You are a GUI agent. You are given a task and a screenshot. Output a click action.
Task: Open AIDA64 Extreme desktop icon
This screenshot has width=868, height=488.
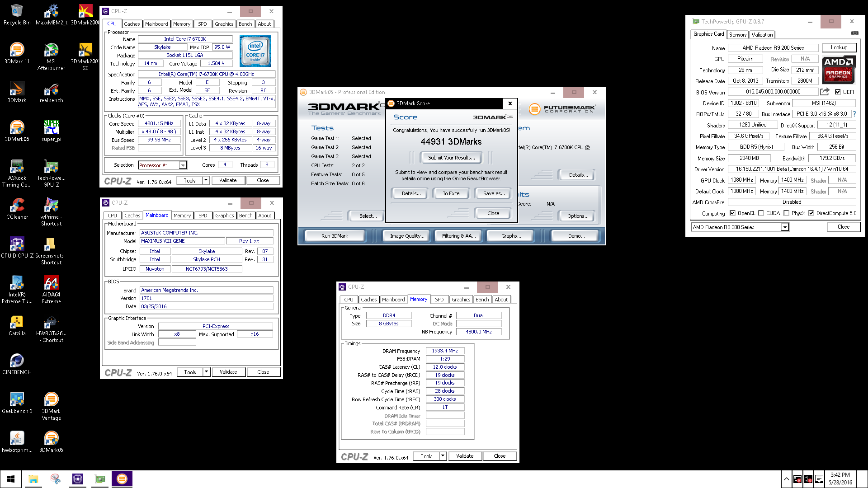click(x=51, y=290)
